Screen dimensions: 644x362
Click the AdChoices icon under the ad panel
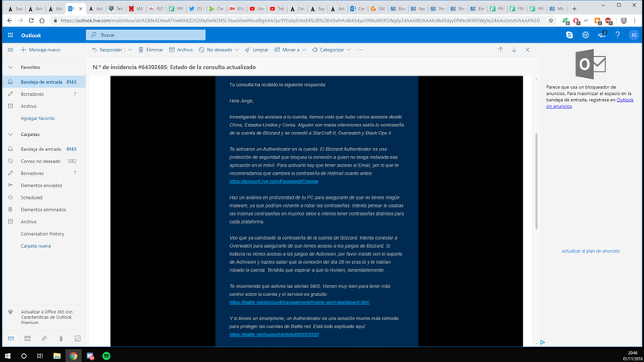(x=543, y=343)
